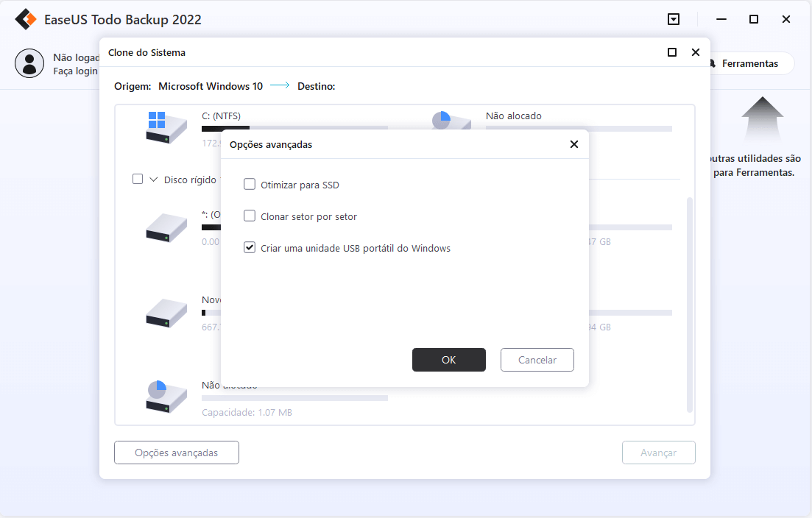Select the bottom Não alocado 1.07 MB drive icon
The height and width of the screenshot is (518, 812).
166,397
